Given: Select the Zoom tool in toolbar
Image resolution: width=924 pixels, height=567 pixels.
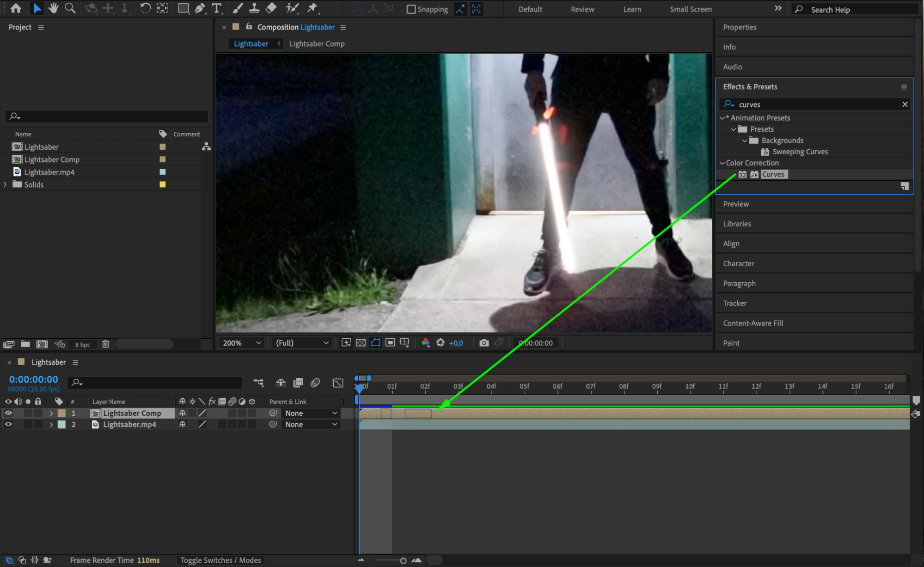Looking at the screenshot, I should (x=70, y=8).
